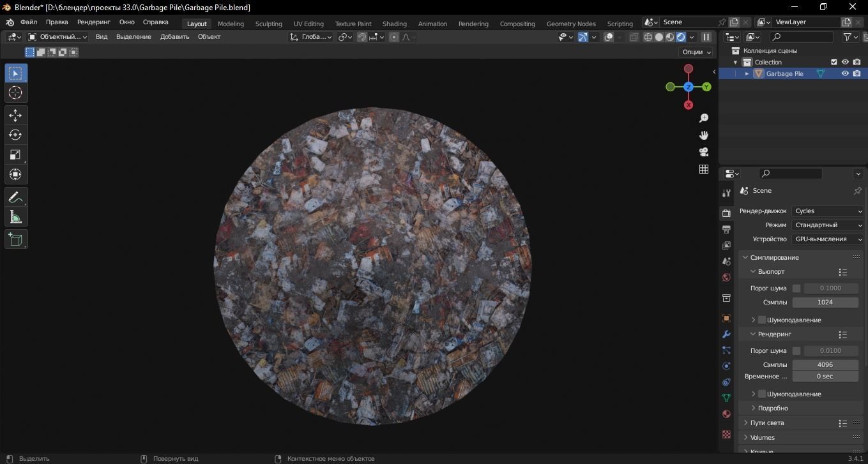Open the Output properties tab
Viewport: 868px width, 464px height.
pos(726,229)
